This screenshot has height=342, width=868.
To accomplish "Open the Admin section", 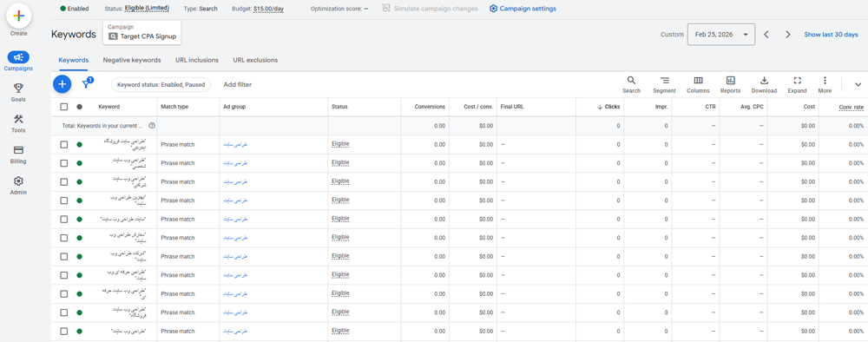I will [x=18, y=186].
